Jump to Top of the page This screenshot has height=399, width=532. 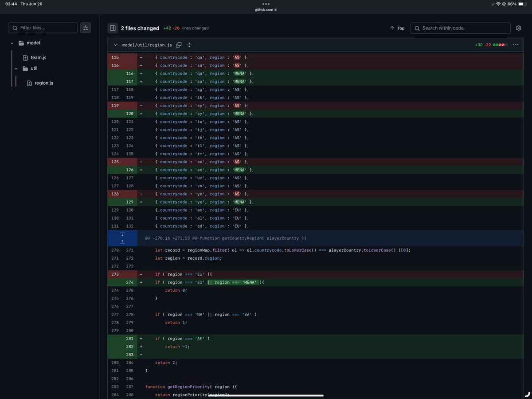[397, 28]
